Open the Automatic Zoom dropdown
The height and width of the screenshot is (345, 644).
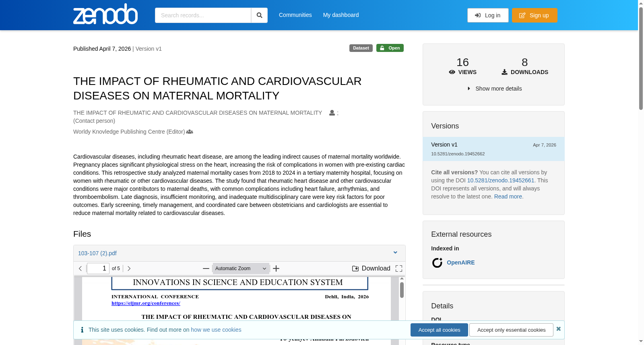241,269
